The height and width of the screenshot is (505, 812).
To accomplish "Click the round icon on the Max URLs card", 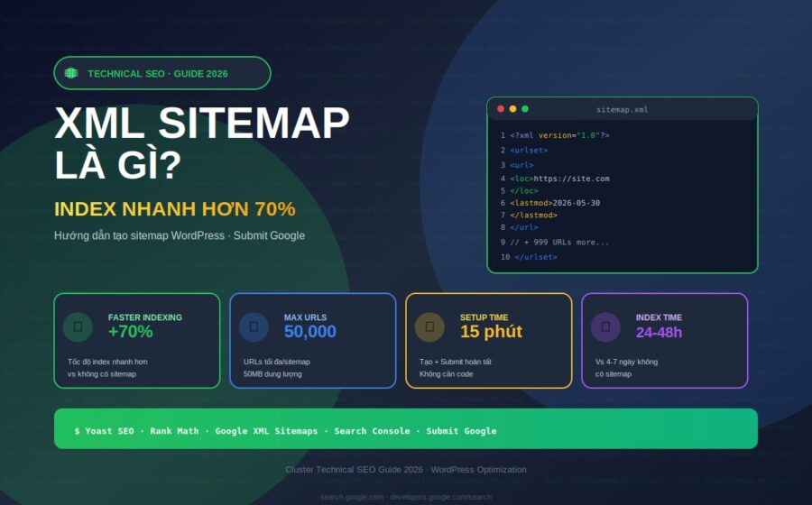I will tap(254, 326).
